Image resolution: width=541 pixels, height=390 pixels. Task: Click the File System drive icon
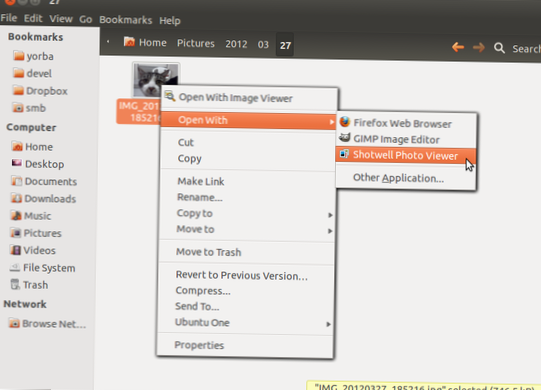(15, 267)
